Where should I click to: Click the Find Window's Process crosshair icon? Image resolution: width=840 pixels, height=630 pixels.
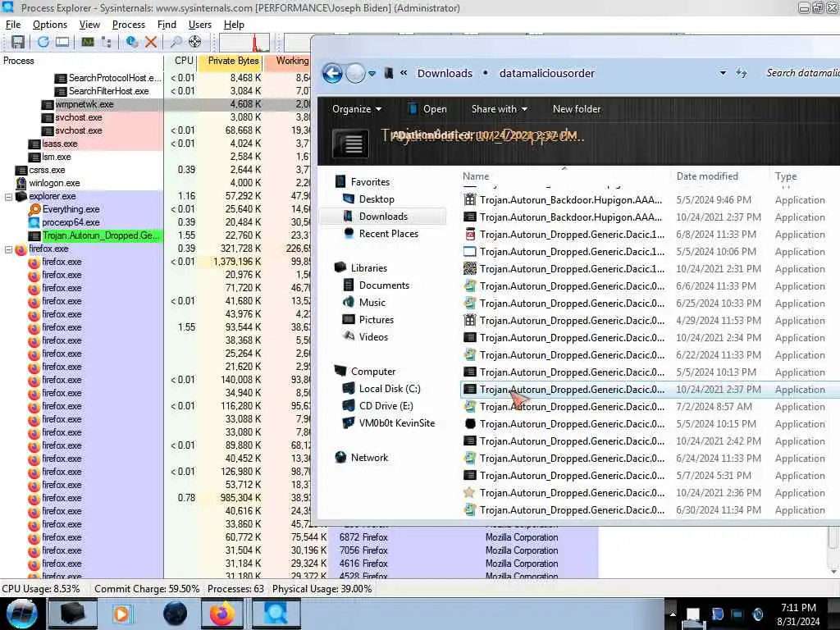click(x=195, y=42)
